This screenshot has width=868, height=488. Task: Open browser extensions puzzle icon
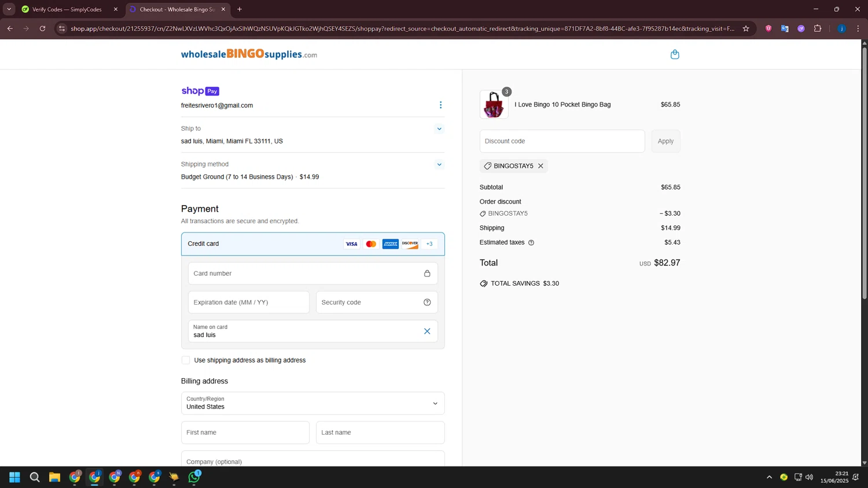(x=818, y=28)
